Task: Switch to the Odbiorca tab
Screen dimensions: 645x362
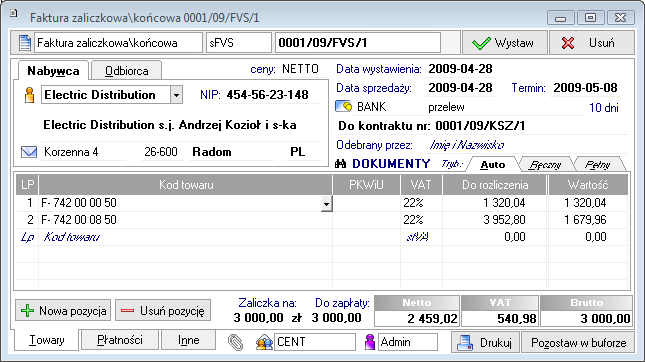Action: (126, 71)
